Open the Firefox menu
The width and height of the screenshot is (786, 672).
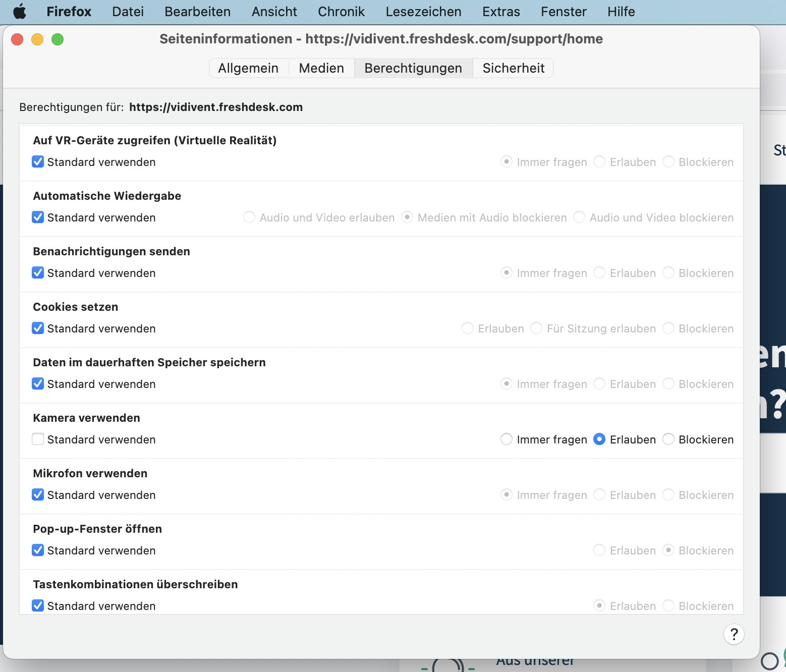point(69,12)
